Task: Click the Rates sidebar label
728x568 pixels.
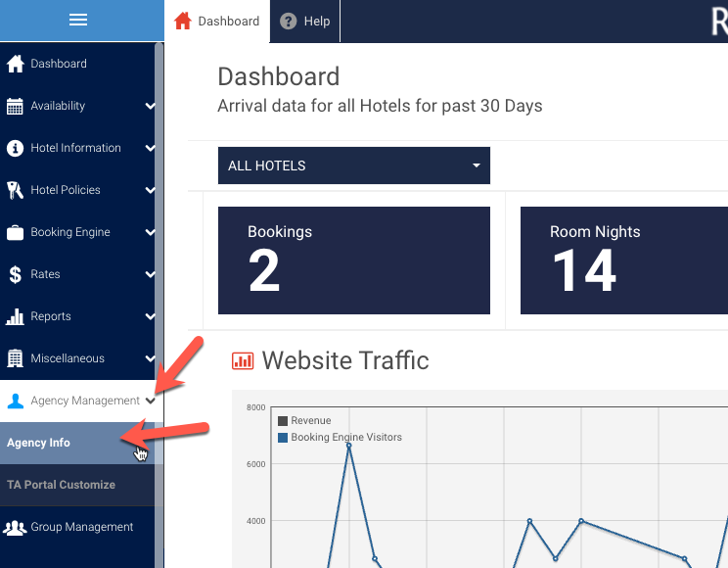Action: [45, 274]
